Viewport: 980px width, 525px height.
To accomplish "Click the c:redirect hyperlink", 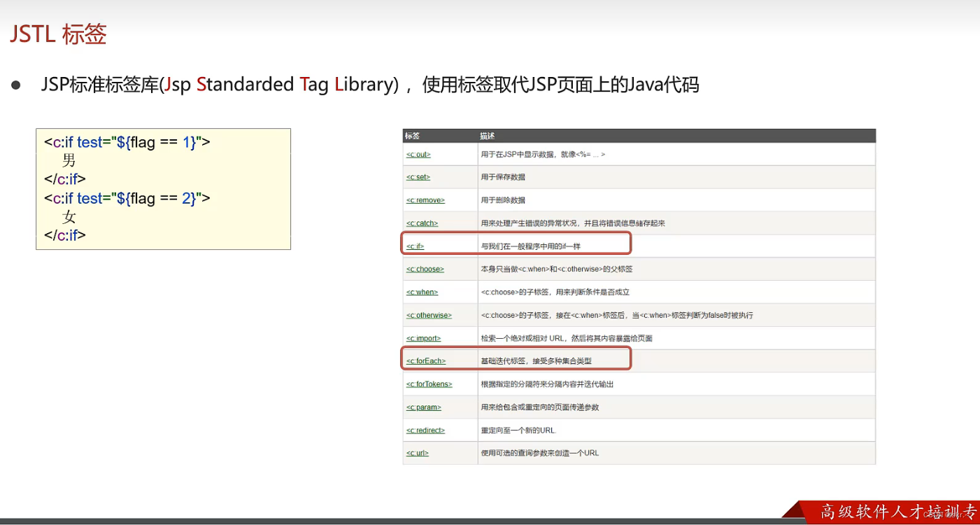I will point(425,430).
